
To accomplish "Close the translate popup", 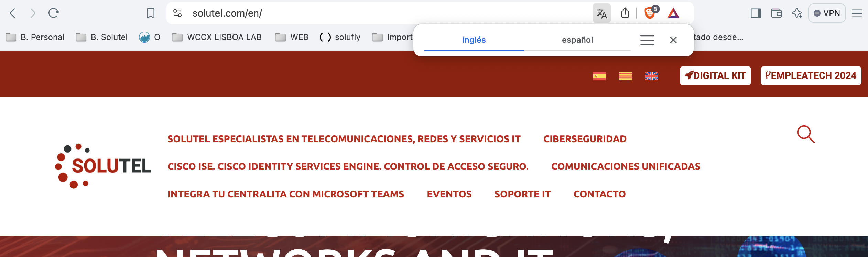I will tap(673, 40).
